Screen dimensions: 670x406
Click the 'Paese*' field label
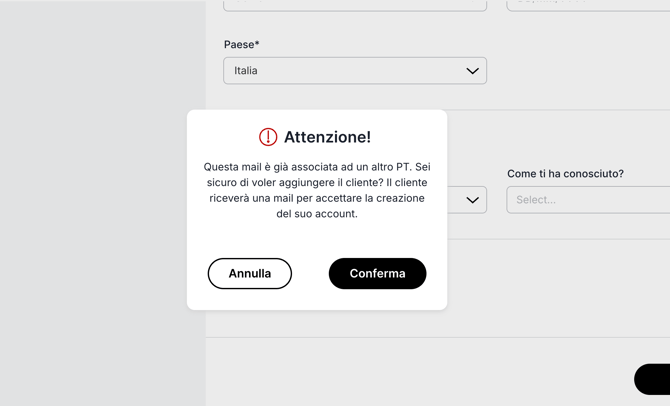241,44
